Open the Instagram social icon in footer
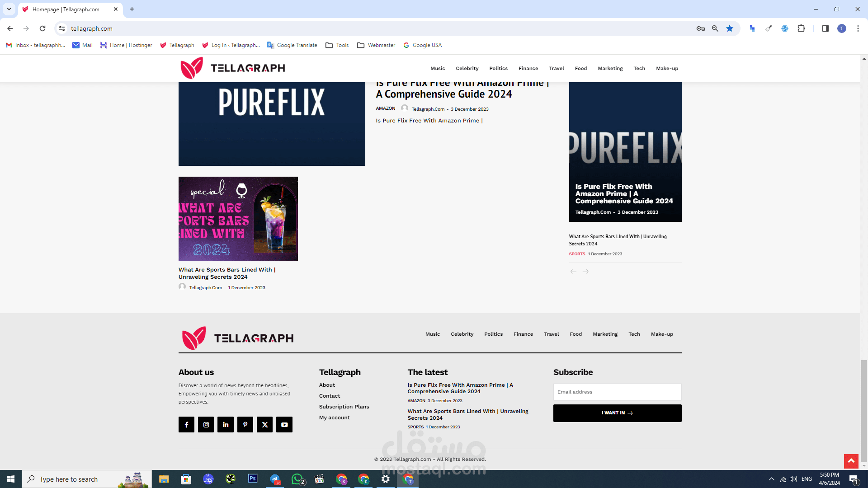This screenshot has height=488, width=868. click(206, 425)
